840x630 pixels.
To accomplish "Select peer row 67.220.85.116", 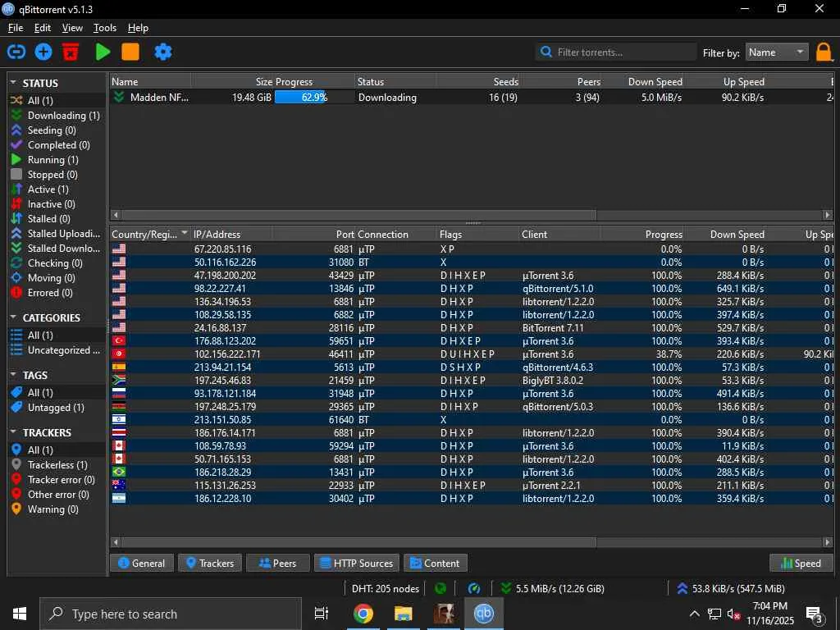I will tap(472, 249).
